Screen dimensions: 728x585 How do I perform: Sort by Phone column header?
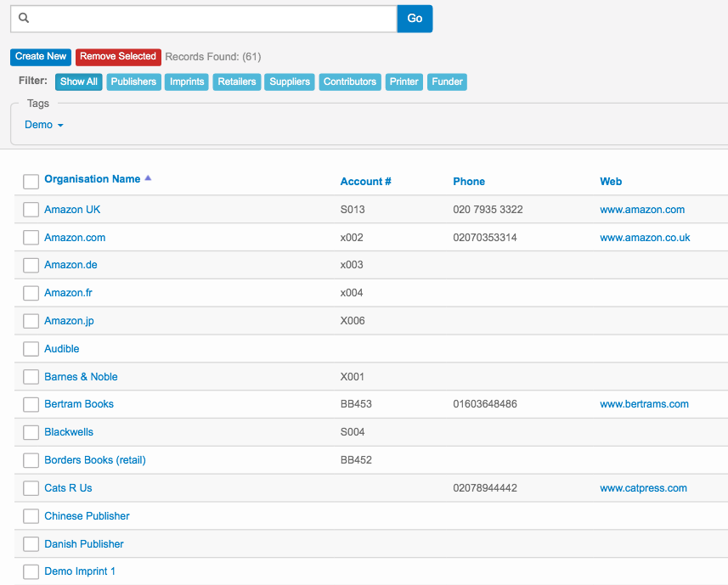pos(469,182)
